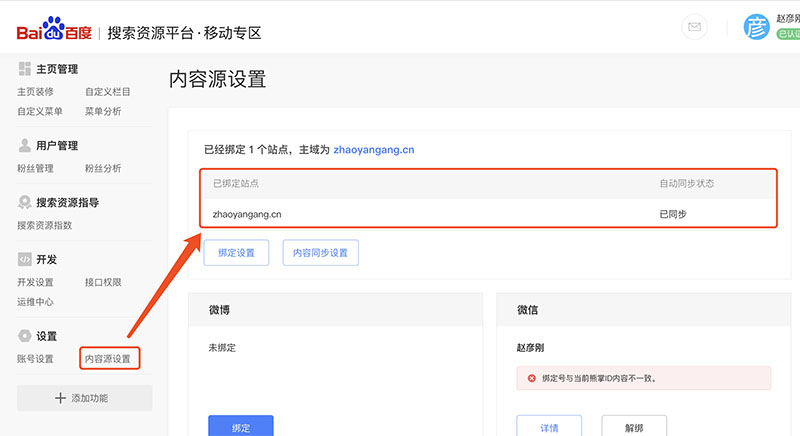800x436 pixels.
Task: Click 解绑 button under 微信
Action: tap(633, 427)
